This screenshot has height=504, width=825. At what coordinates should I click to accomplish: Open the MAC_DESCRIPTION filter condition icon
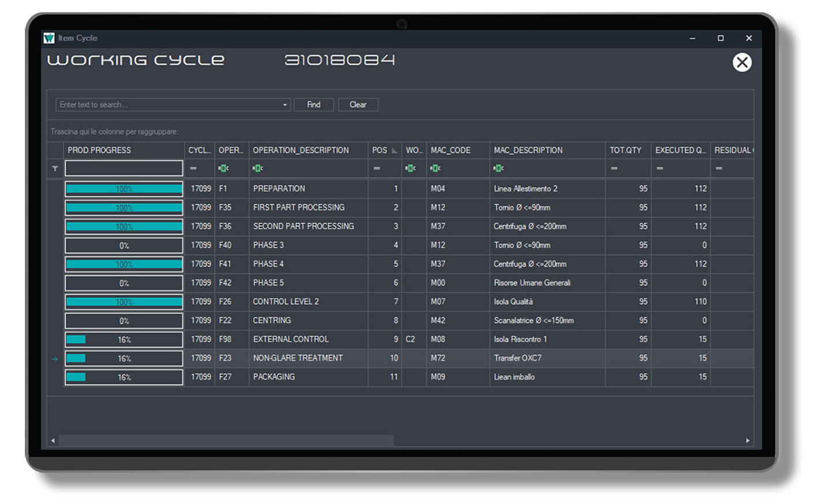pyautogui.click(x=499, y=168)
